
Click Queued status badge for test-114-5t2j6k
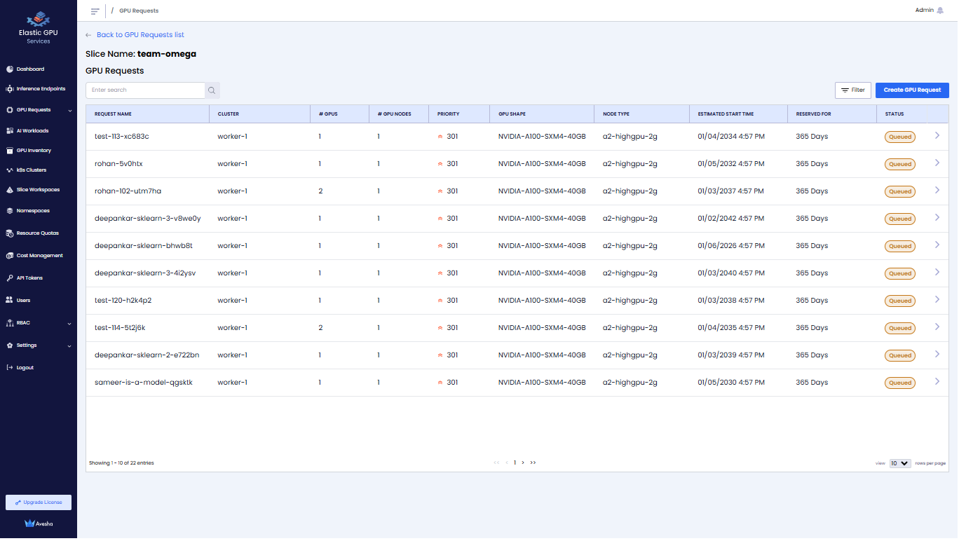coord(900,329)
